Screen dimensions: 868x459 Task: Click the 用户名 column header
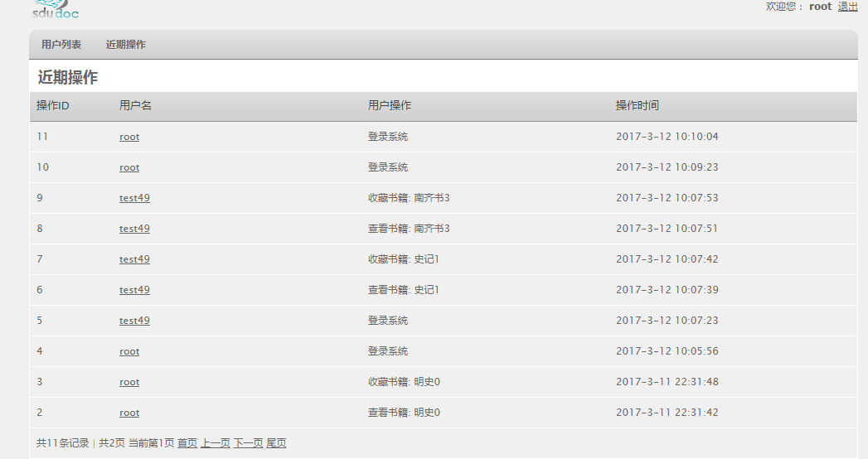(135, 105)
